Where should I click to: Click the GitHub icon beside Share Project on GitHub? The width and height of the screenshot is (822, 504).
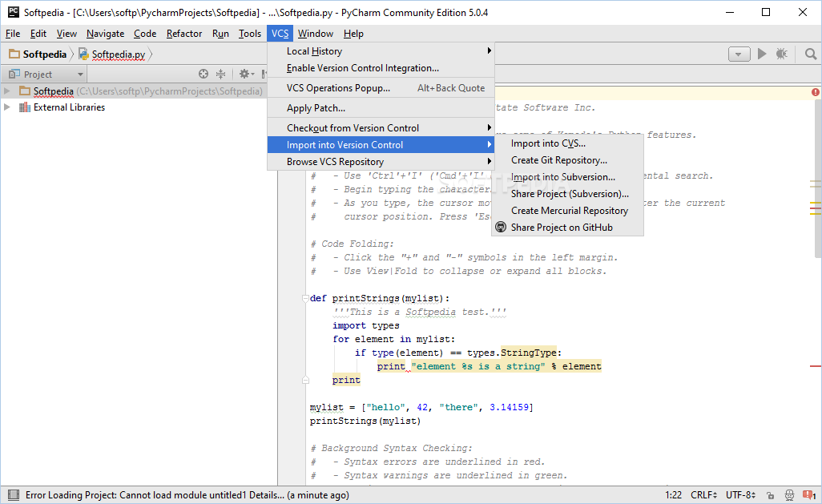[501, 227]
